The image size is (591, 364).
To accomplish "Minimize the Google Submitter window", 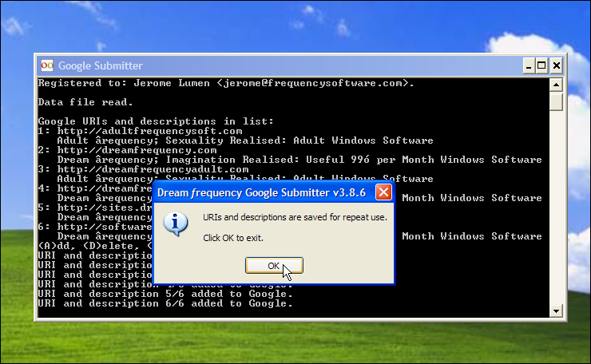I will tap(529, 65).
